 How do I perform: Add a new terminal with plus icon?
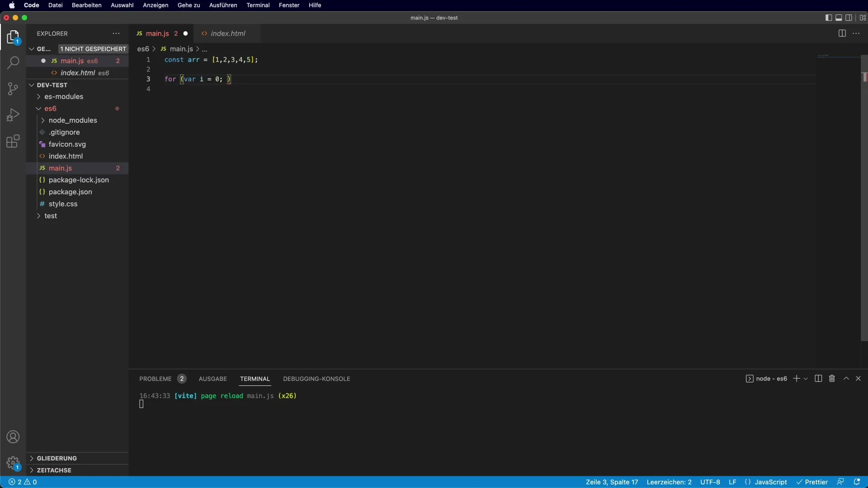[797, 379]
